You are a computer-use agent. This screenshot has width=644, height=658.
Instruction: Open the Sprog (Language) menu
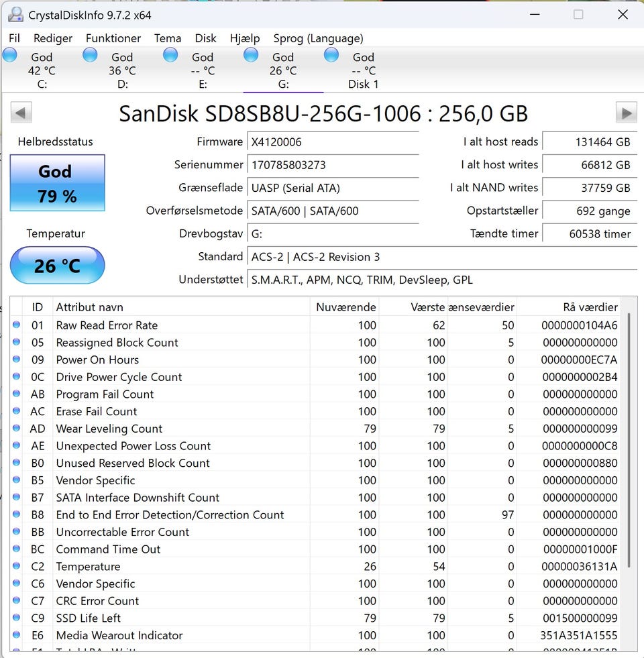pyautogui.click(x=318, y=38)
